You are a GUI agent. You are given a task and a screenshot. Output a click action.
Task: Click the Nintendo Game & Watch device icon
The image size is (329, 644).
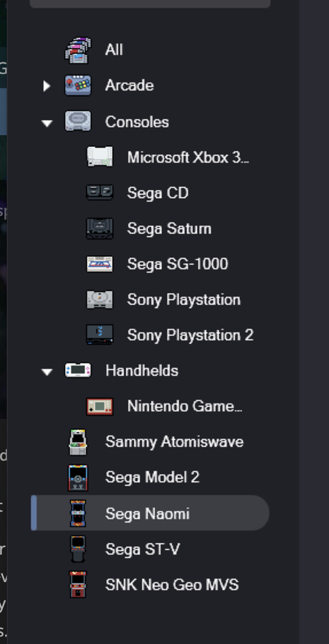(100, 406)
